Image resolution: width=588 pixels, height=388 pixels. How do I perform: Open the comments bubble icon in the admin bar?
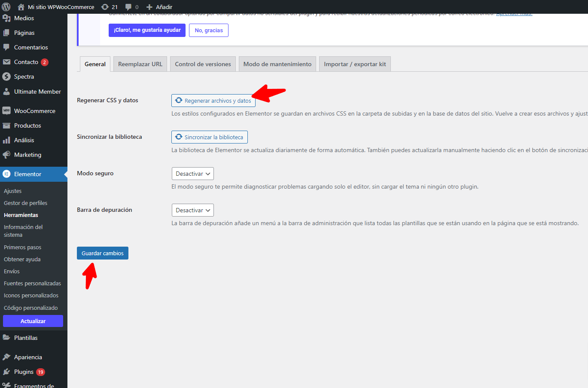pos(128,7)
